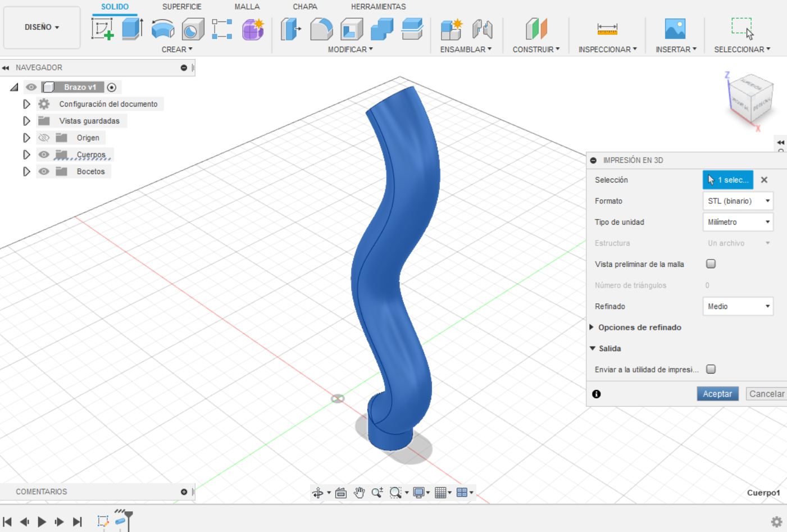
Task: Open the Refinado dropdown
Action: coord(738,306)
